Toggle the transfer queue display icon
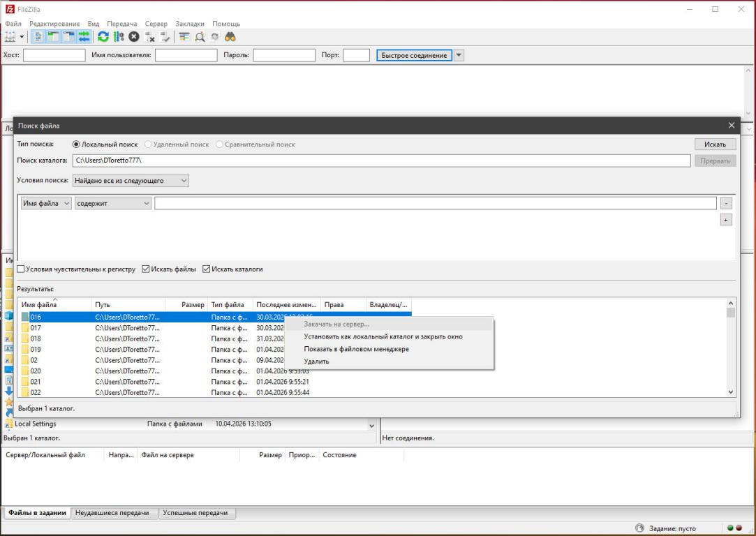Screen dimensions: 756x536 [84, 37]
